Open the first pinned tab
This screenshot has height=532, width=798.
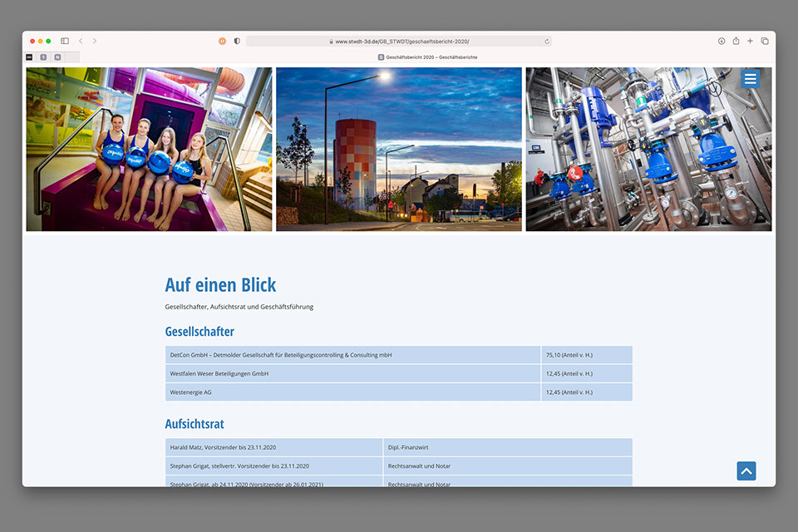coord(29,57)
